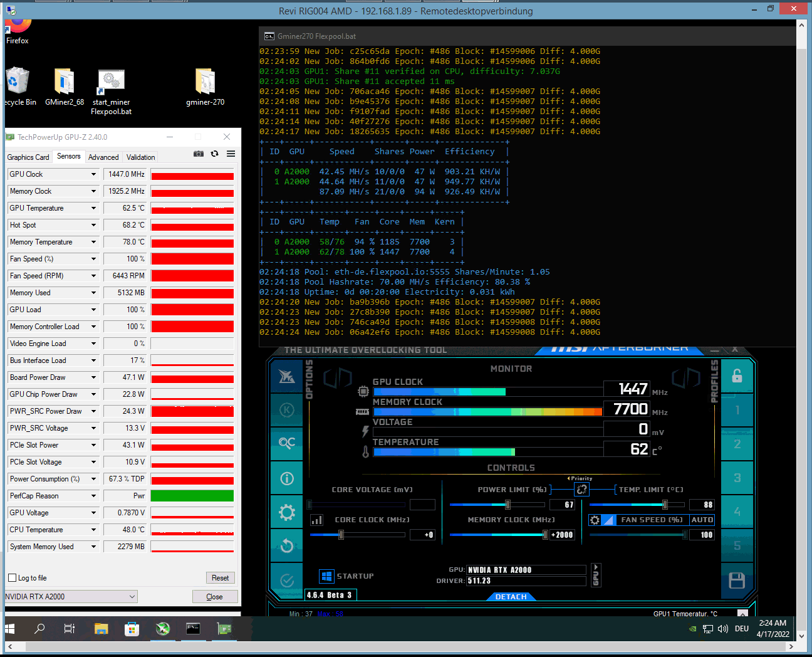The image size is (812, 657).
Task: Click the Afterburner save profile floppy icon
Action: [737, 581]
